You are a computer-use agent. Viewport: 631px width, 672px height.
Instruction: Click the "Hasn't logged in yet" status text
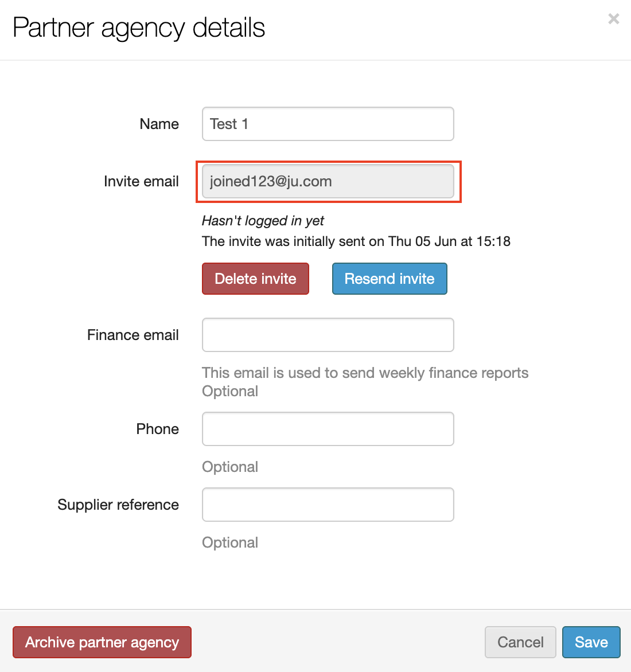pos(263,221)
